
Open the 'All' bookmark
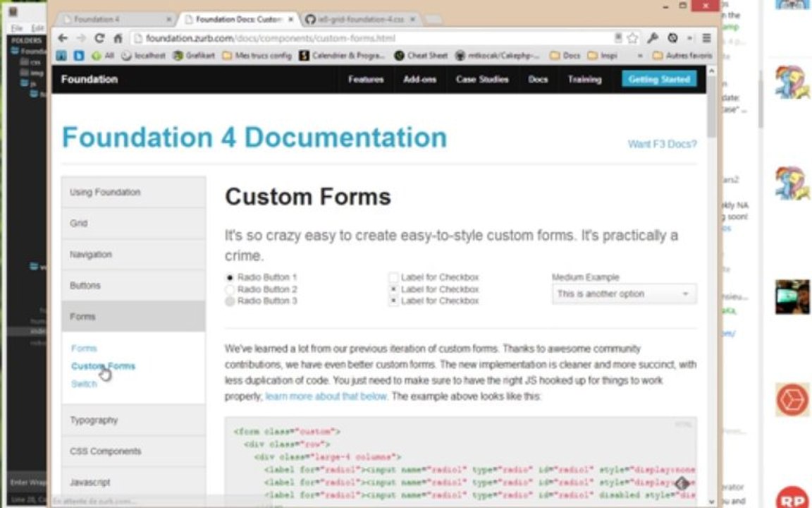(102, 56)
